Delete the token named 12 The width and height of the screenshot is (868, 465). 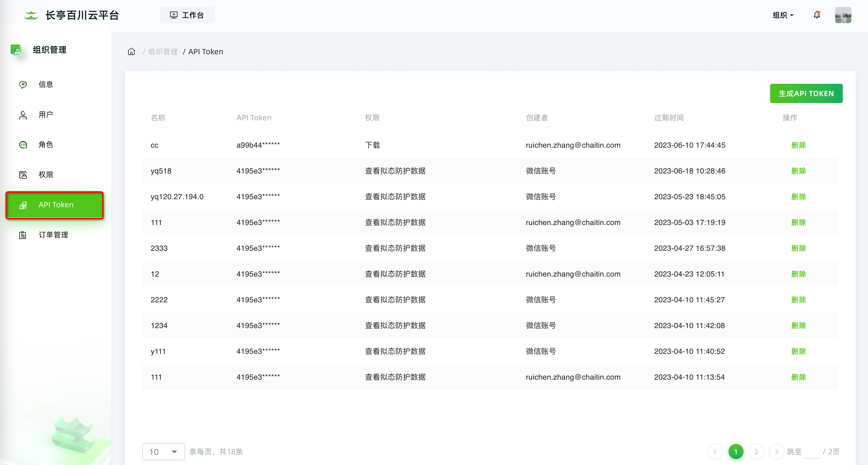pyautogui.click(x=799, y=274)
